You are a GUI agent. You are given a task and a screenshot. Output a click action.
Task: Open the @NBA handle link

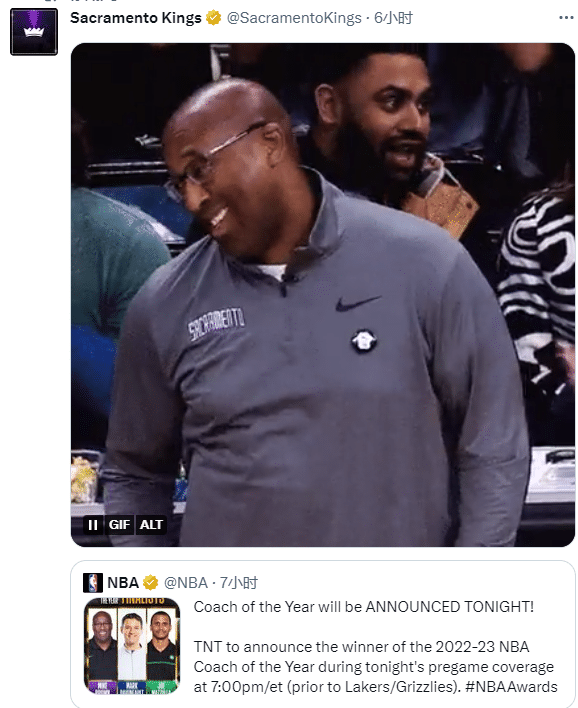[186, 583]
